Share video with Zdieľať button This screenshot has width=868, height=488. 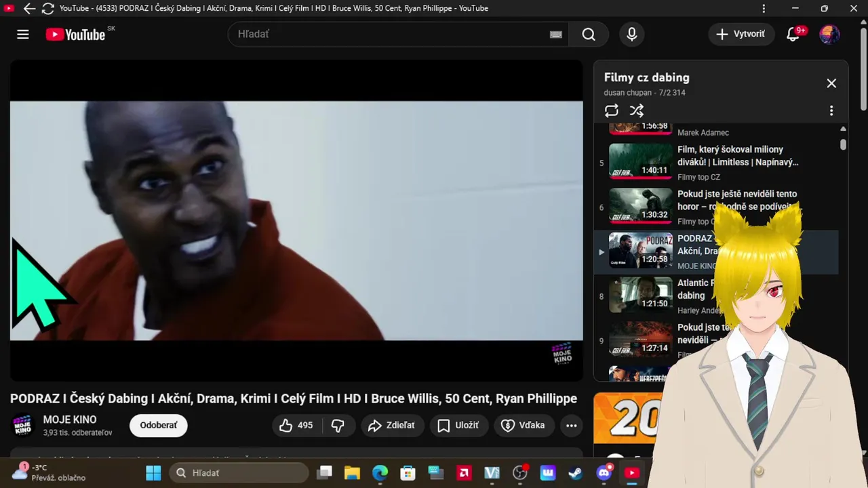coord(392,426)
